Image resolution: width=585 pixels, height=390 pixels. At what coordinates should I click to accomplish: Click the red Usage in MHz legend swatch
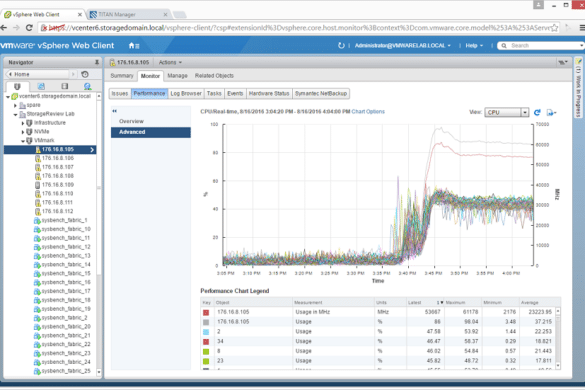(x=206, y=312)
